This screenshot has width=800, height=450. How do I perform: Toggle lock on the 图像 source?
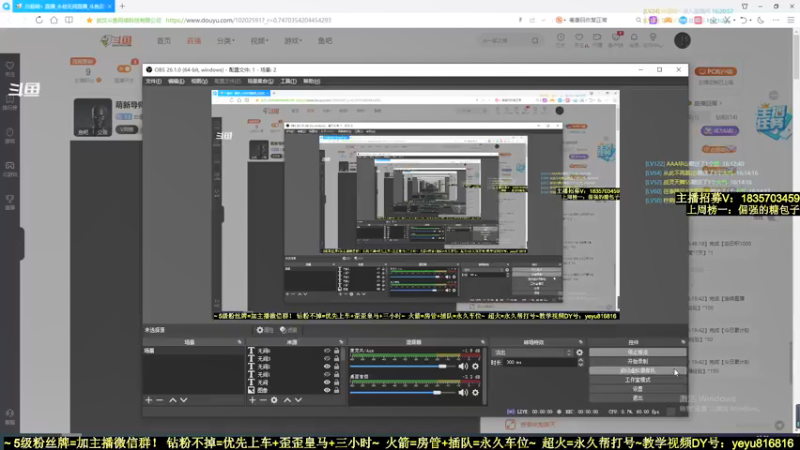point(336,390)
